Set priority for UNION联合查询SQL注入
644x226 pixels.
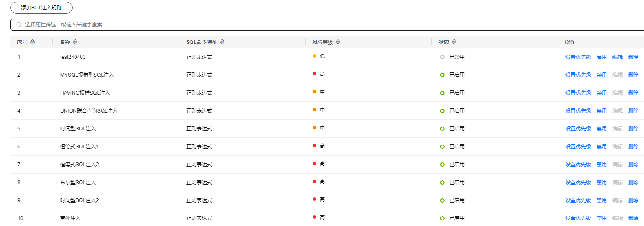click(x=578, y=111)
